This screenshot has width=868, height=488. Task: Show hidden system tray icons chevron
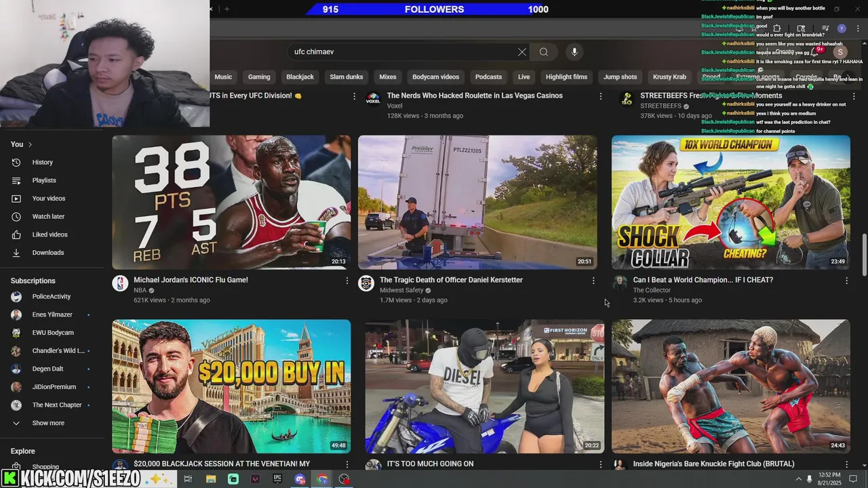point(798,479)
